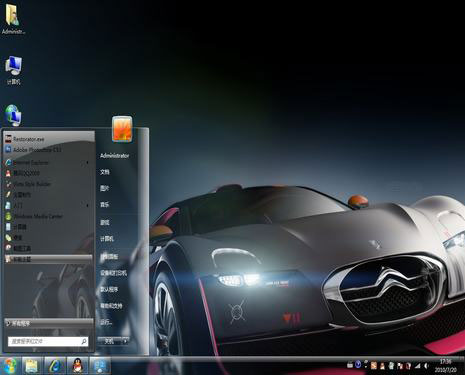Expand 所有程序 All Programs list
The width and height of the screenshot is (465, 375).
coord(49,323)
